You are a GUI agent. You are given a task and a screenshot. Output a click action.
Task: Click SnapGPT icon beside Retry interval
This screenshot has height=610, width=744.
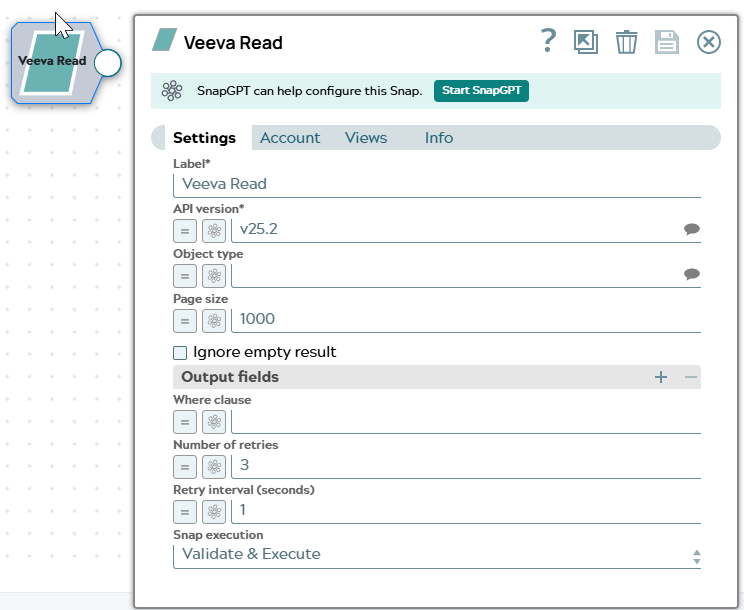pyautogui.click(x=214, y=512)
